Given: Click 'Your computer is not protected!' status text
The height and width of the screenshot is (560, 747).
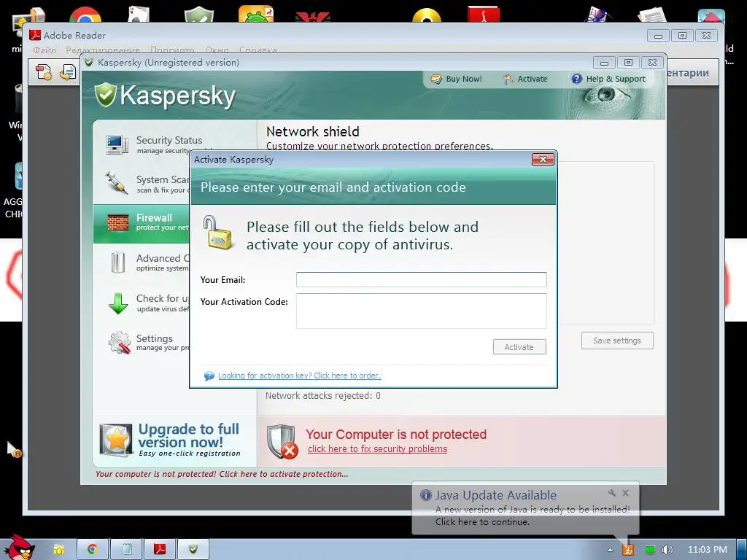Looking at the screenshot, I should pyautogui.click(x=222, y=474).
